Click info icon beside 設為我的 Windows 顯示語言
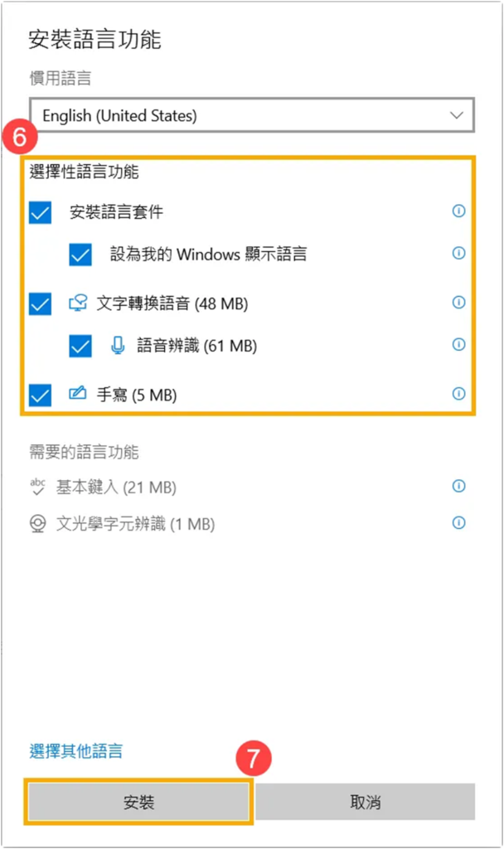 [458, 253]
